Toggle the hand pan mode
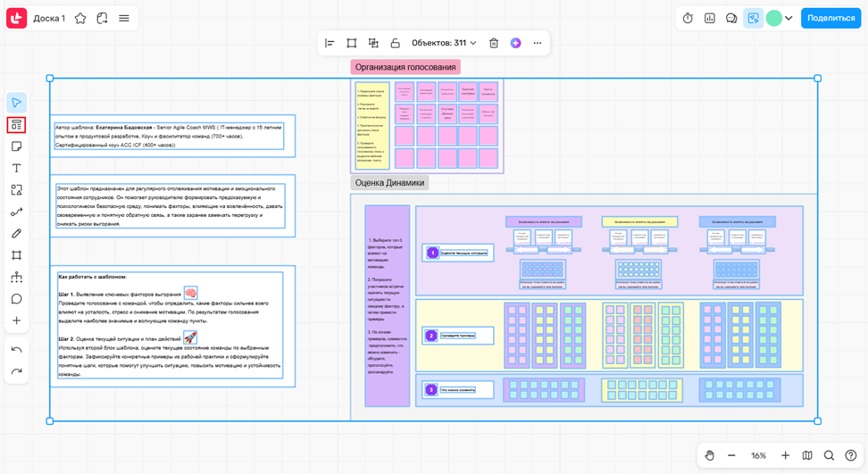The width and height of the screenshot is (868, 474). click(x=709, y=455)
